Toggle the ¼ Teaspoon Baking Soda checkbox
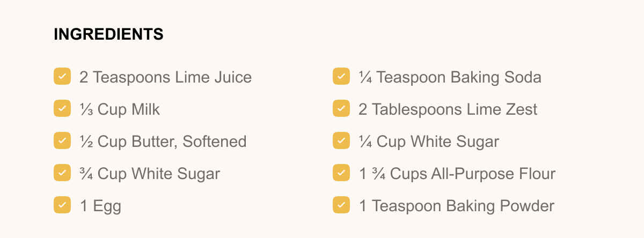 [341, 76]
